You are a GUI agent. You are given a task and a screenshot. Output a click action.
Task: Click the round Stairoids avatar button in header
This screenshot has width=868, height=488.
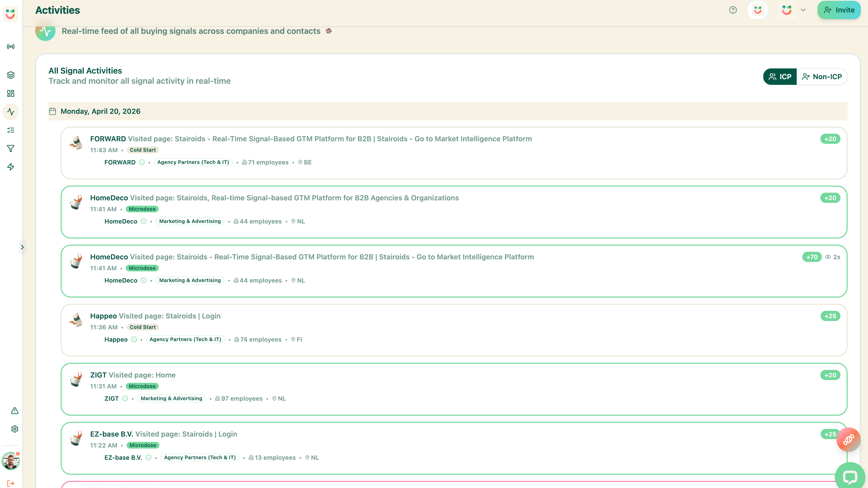(758, 10)
